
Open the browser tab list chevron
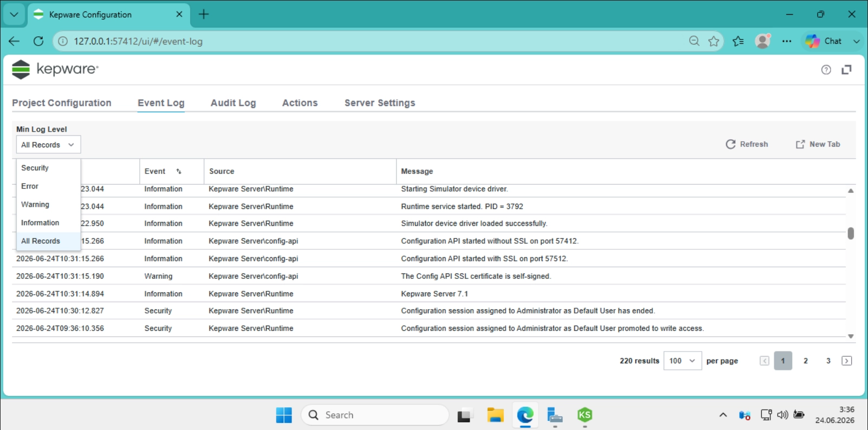point(14,15)
